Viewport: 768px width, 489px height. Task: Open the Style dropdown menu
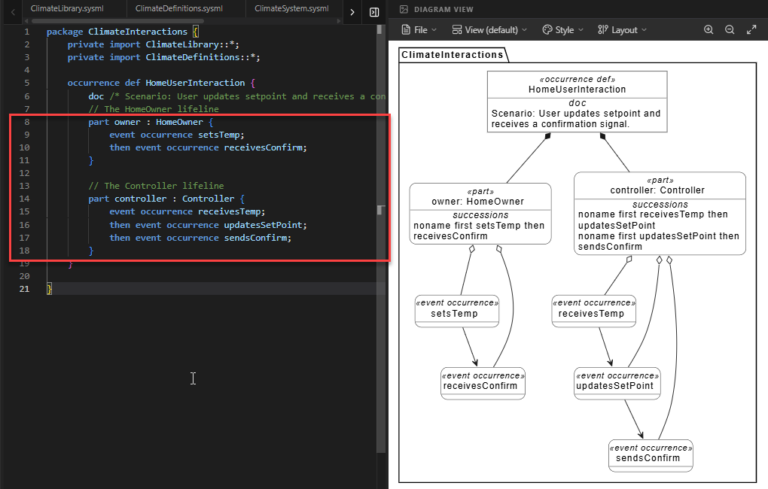tap(563, 30)
